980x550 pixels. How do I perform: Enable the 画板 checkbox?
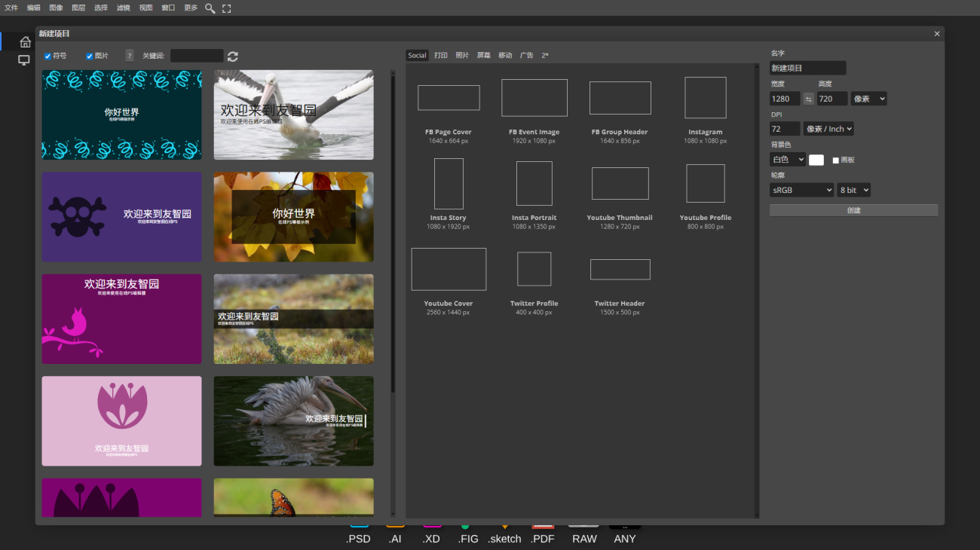tap(835, 160)
